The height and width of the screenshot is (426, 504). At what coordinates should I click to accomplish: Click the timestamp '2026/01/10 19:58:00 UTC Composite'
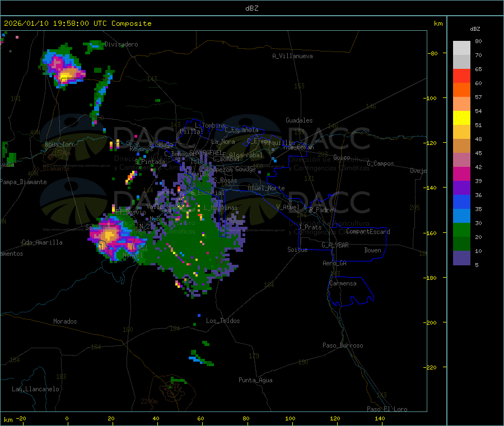coord(77,24)
